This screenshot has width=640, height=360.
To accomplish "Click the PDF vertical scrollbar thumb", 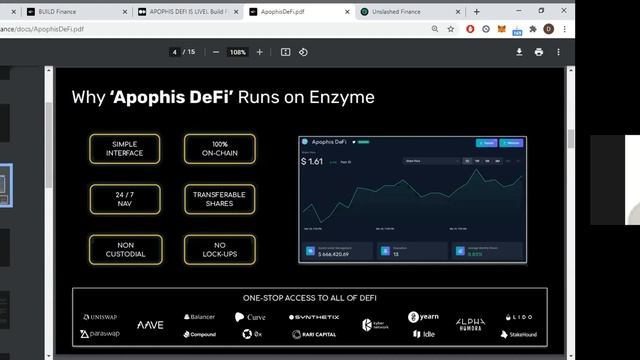I will click(x=571, y=139).
